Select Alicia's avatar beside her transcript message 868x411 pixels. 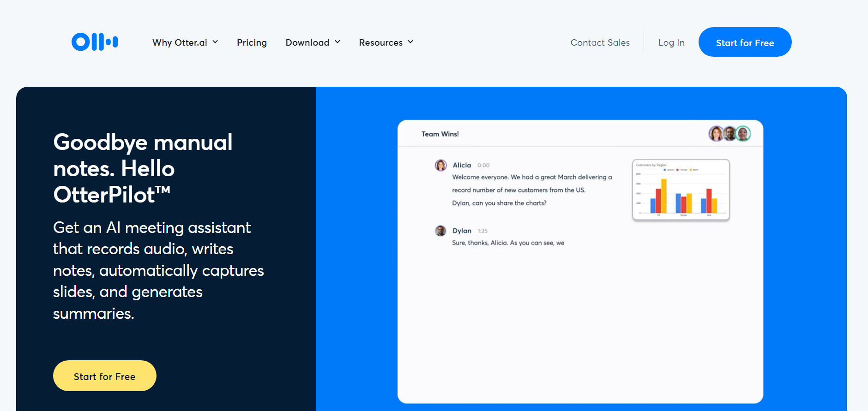(441, 165)
